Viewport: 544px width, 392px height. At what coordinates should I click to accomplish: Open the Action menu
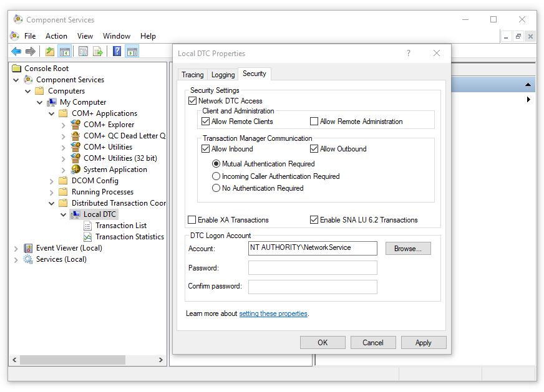click(56, 36)
